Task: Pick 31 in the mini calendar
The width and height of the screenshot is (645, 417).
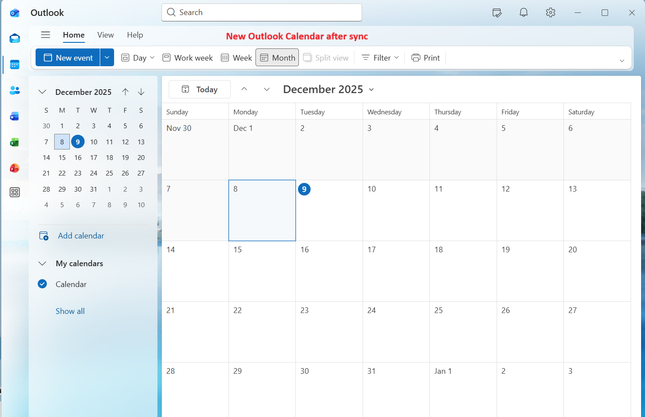Action: click(94, 189)
